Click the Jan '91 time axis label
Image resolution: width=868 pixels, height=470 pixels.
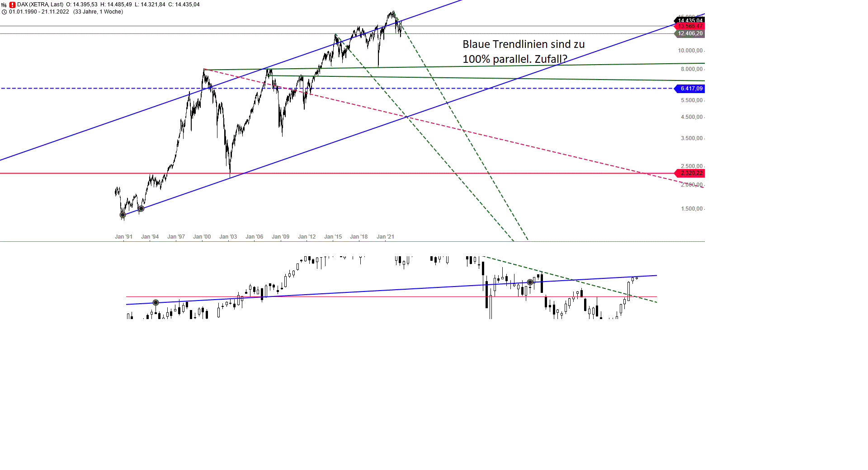point(123,237)
